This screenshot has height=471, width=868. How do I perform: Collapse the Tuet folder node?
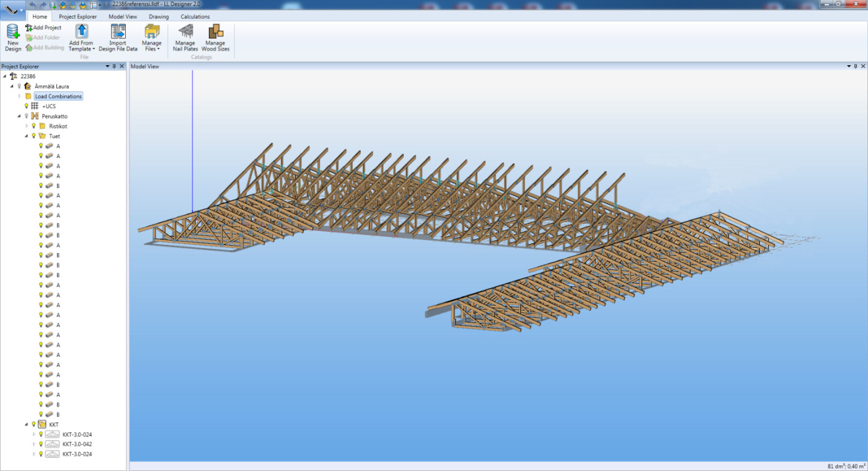click(x=27, y=136)
